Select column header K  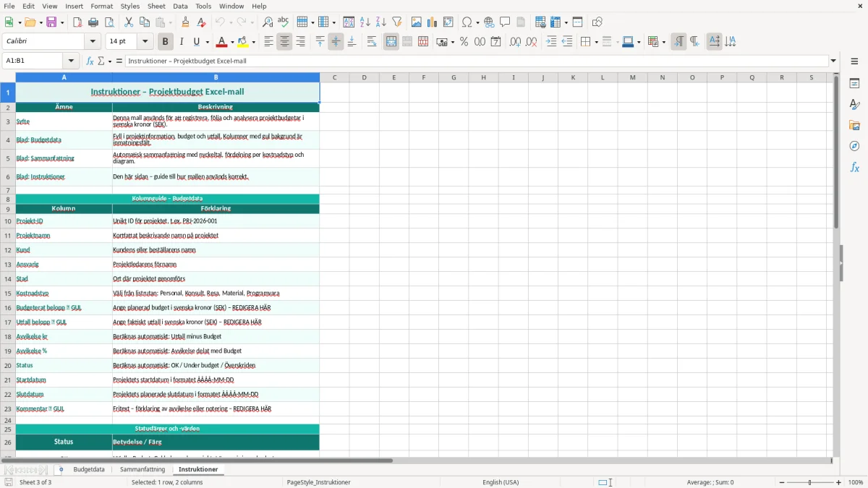573,77
